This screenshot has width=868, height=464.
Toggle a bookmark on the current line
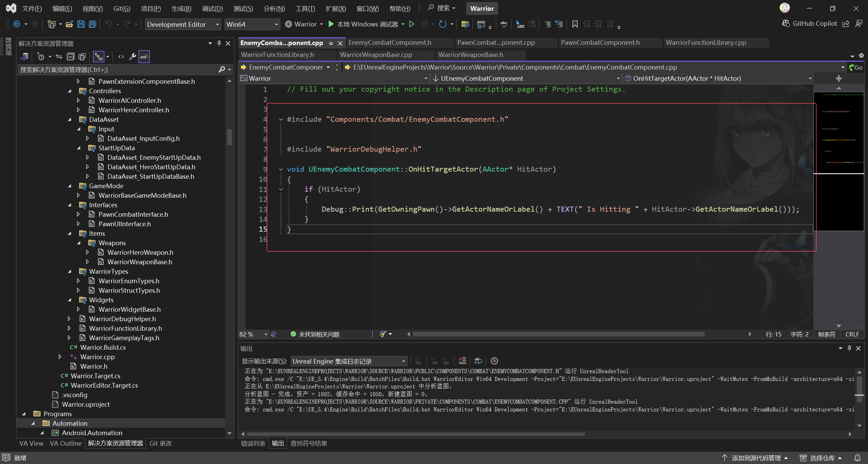(x=575, y=24)
